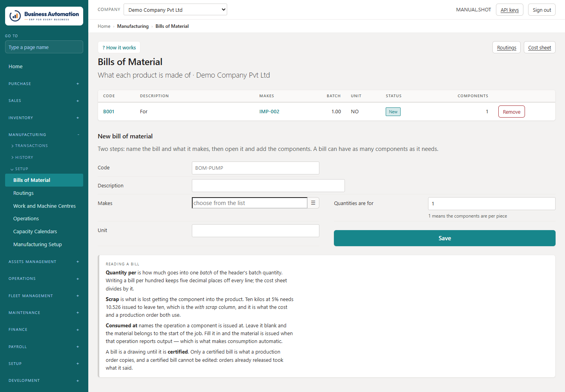Open Operations under Manufacturing setup
Viewport: 565px width, 392px height.
(x=44, y=219)
